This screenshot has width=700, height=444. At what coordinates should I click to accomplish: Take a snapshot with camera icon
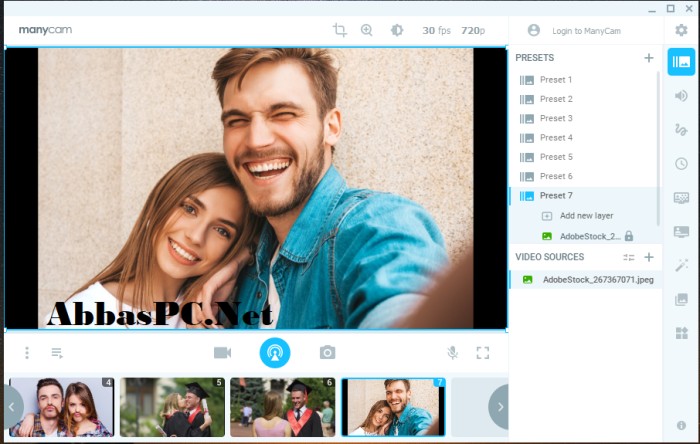327,352
